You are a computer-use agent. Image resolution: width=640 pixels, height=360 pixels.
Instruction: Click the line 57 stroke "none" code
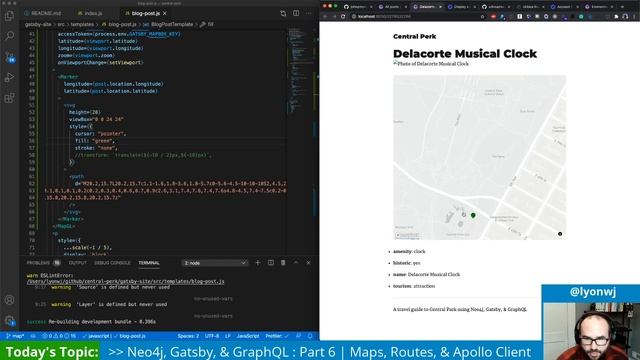96,148
